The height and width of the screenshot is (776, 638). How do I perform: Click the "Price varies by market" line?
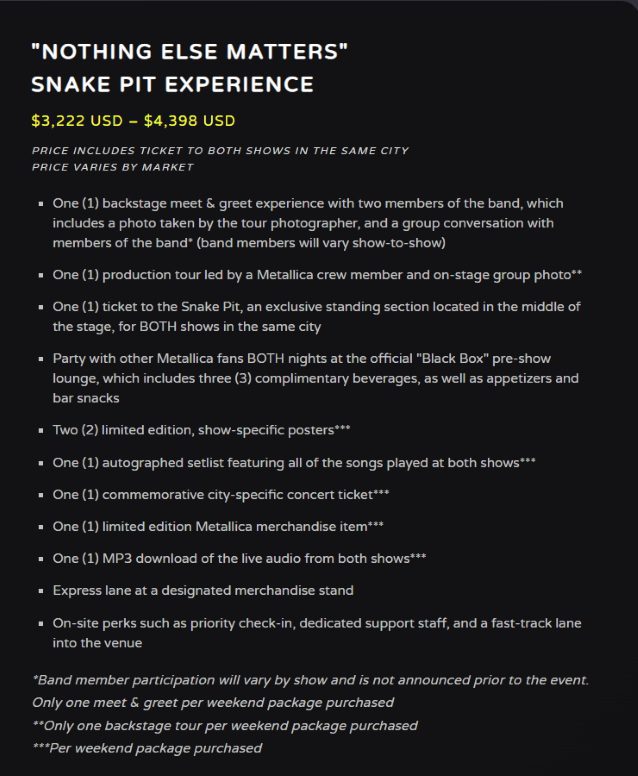(x=112, y=167)
